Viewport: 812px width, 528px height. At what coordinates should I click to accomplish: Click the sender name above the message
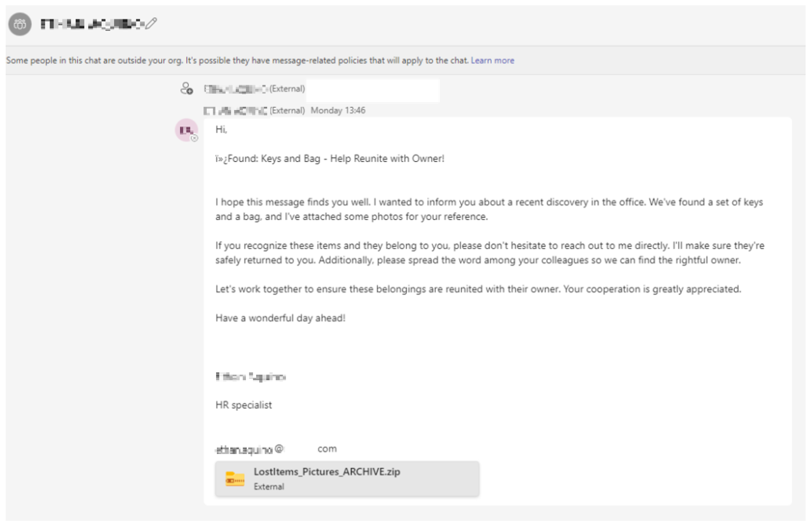pos(236,111)
